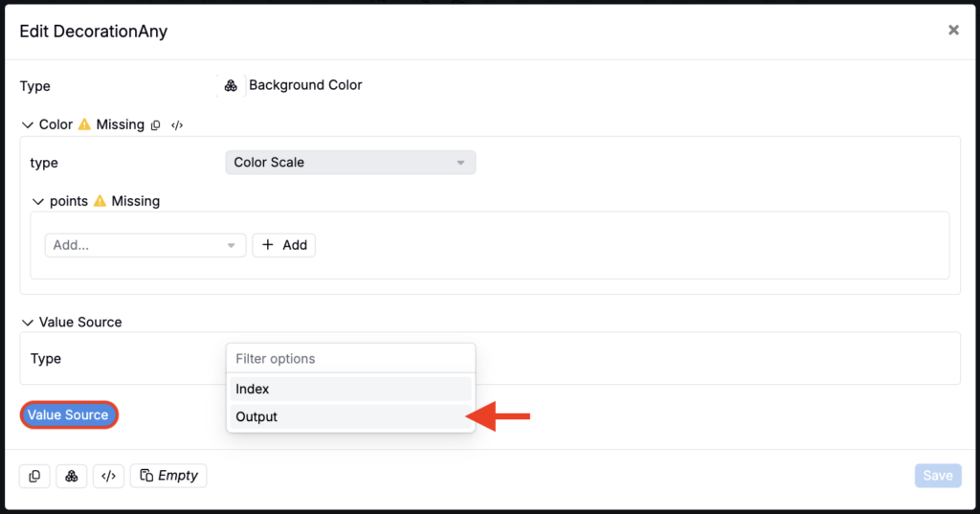The height and width of the screenshot is (514, 980).
Task: Close the Edit DecorationAny dialog
Action: click(x=953, y=30)
